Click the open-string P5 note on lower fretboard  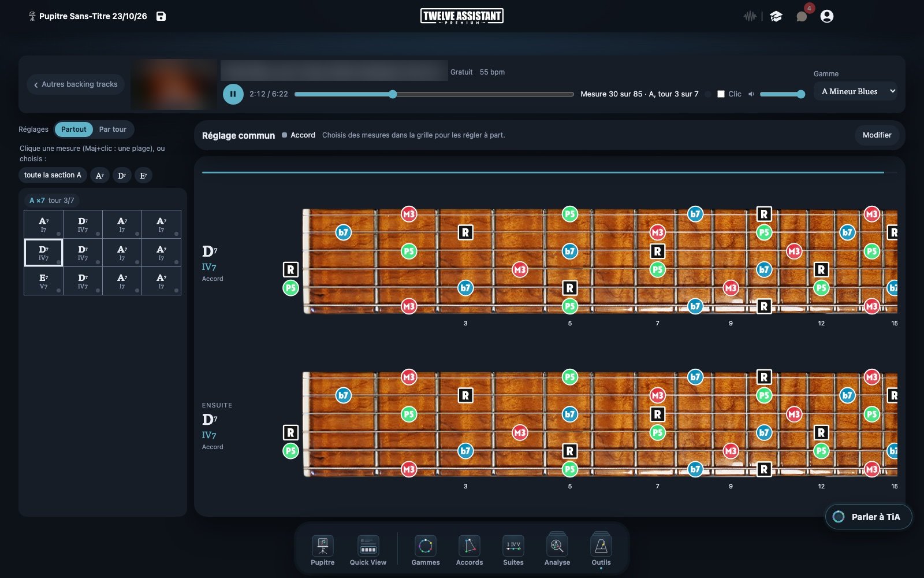(290, 451)
